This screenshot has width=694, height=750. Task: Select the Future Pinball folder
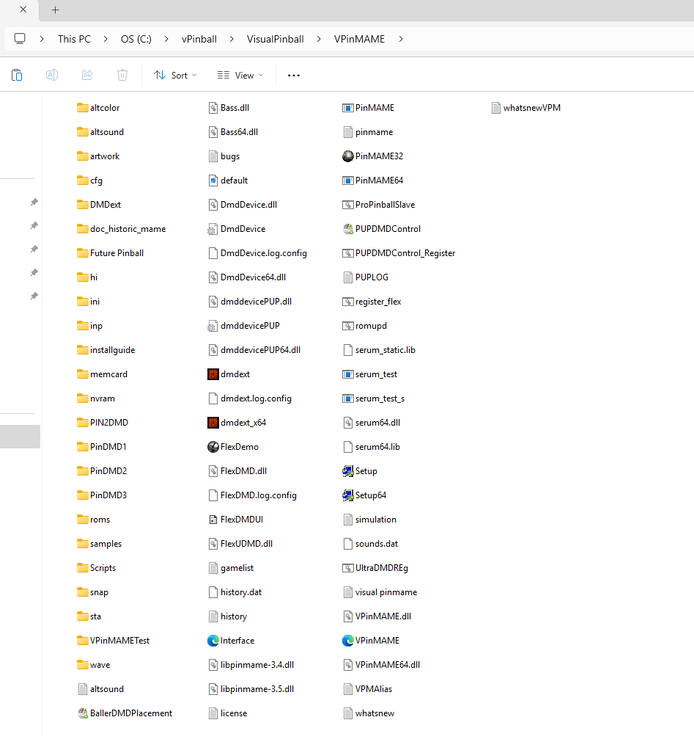pos(110,253)
